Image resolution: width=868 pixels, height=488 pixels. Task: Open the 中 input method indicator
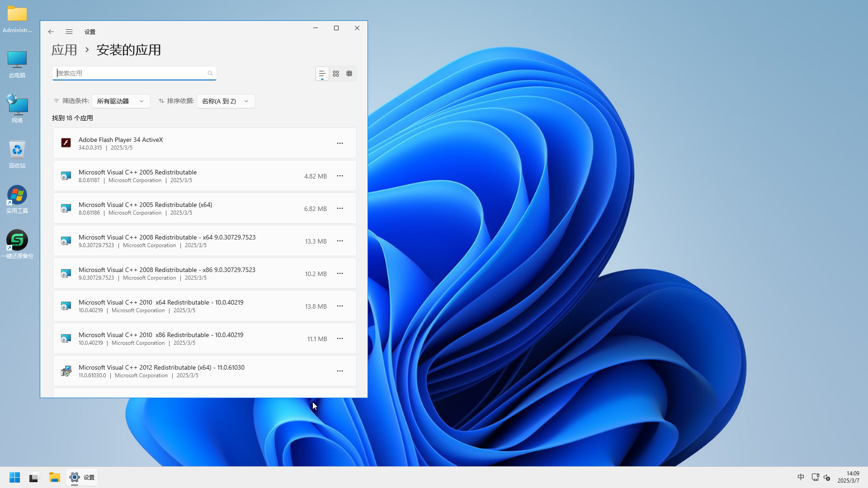[x=801, y=477]
